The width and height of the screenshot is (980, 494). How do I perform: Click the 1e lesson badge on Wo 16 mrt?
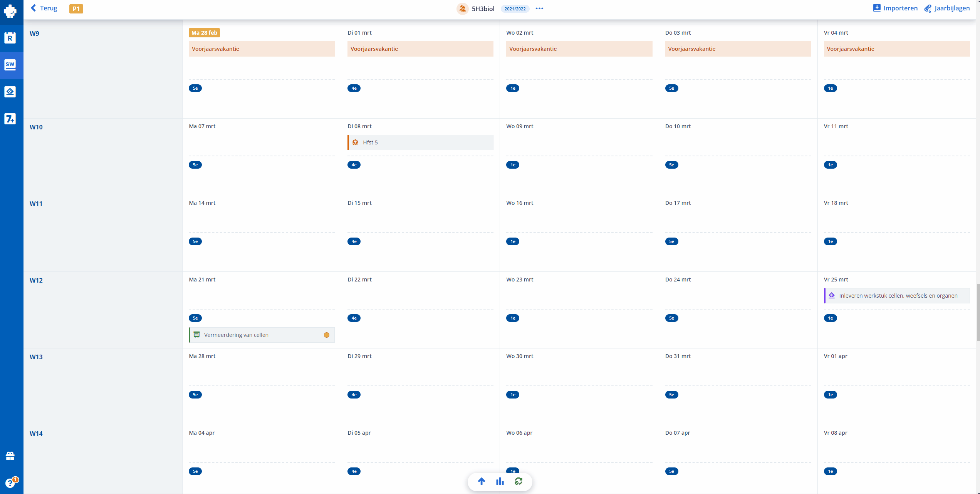tap(513, 241)
